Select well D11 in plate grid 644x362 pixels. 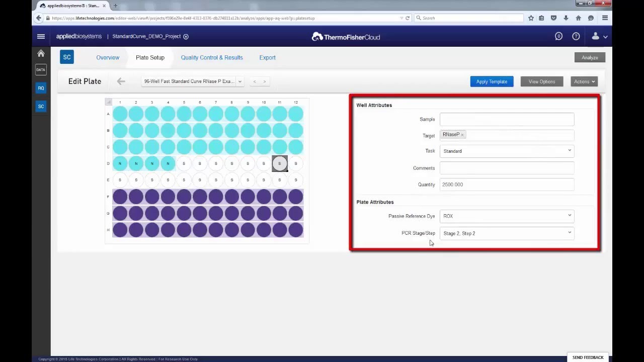pos(280,163)
